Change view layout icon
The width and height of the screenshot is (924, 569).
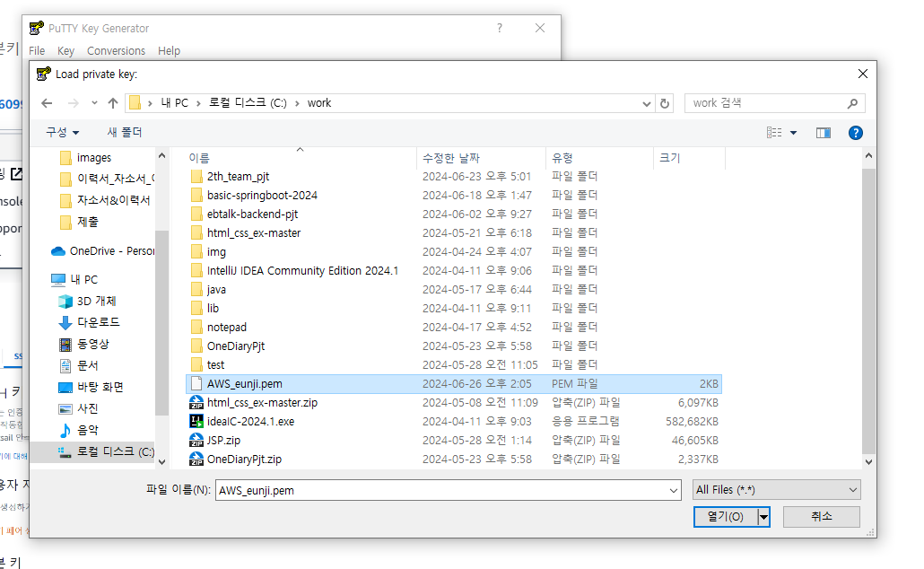[x=774, y=133]
